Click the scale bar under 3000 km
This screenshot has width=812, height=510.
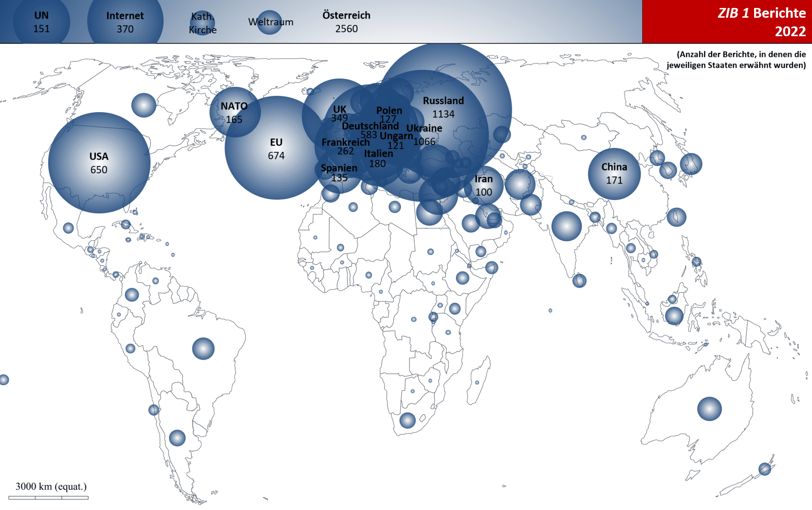coord(48,497)
